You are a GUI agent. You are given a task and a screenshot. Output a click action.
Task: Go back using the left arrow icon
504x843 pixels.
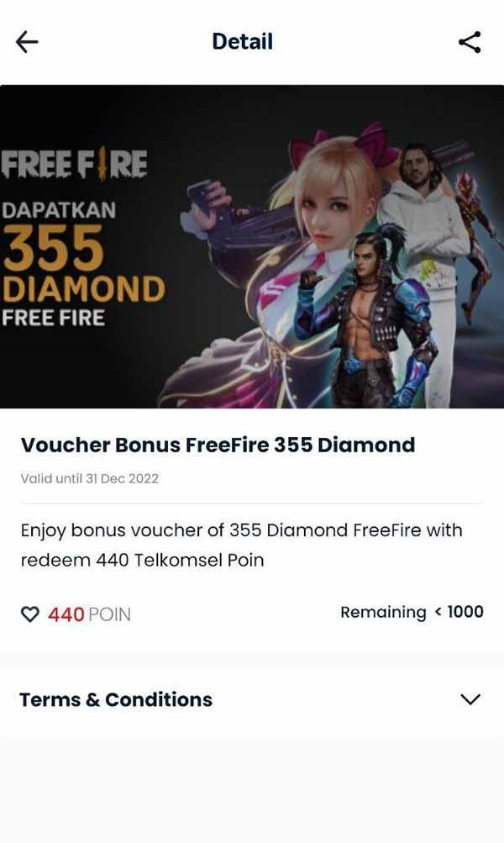(x=27, y=42)
